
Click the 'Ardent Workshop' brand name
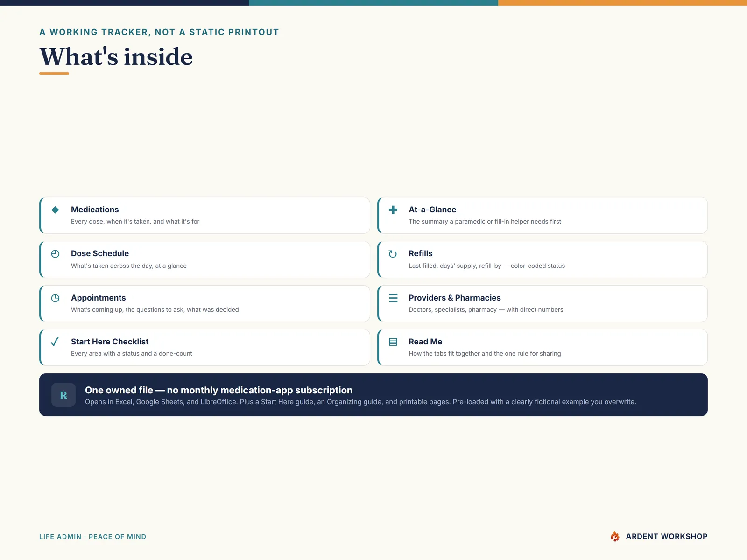pos(667,537)
